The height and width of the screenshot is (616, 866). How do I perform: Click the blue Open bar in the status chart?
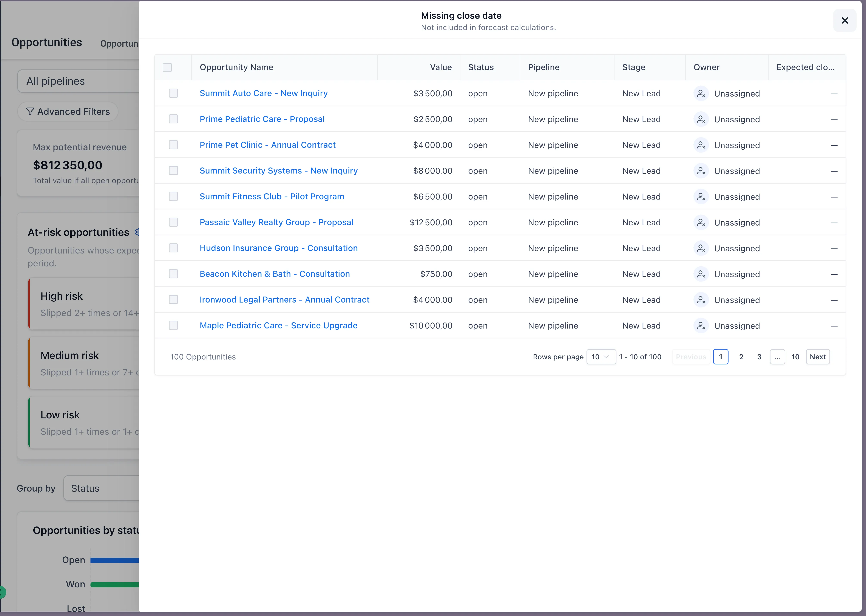114,560
